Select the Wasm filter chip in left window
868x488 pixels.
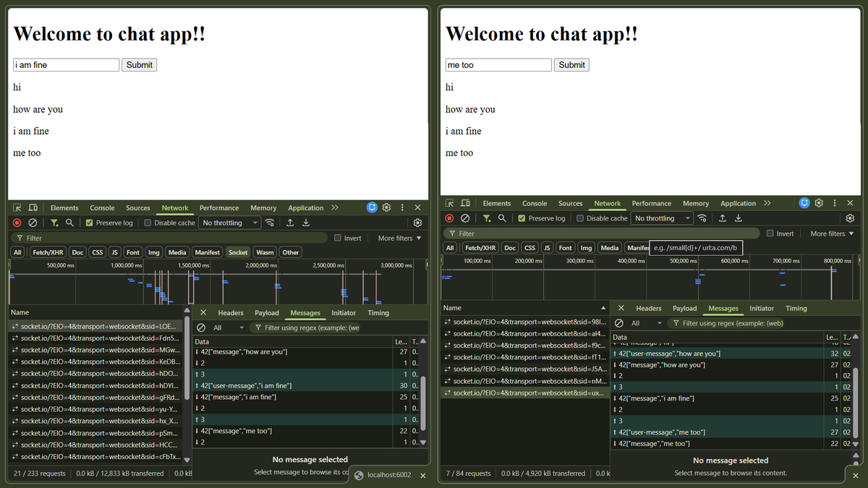tap(265, 252)
